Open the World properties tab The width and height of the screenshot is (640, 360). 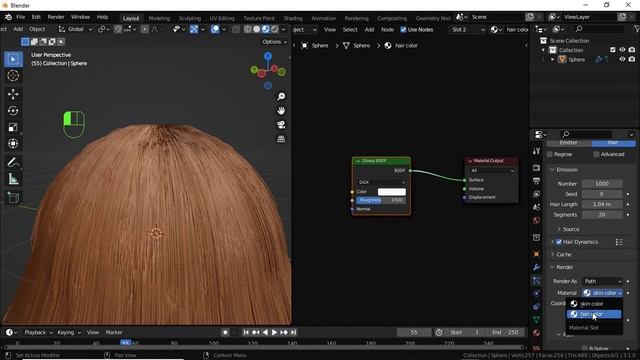point(536,220)
